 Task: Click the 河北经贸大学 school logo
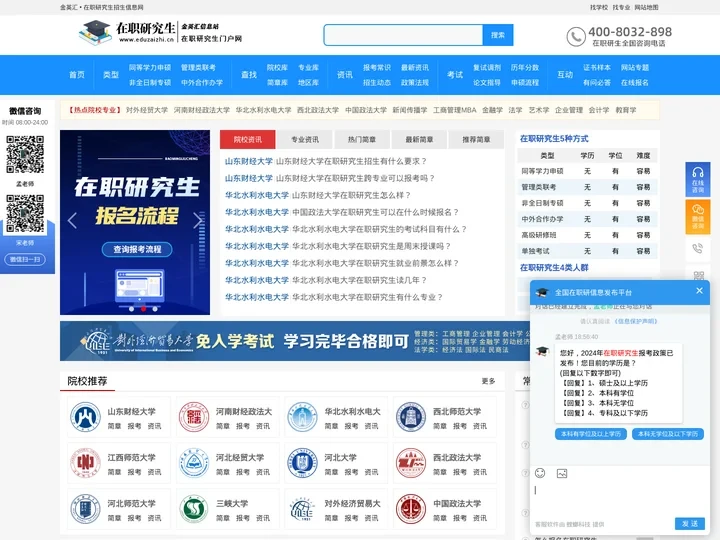[x=194, y=463]
